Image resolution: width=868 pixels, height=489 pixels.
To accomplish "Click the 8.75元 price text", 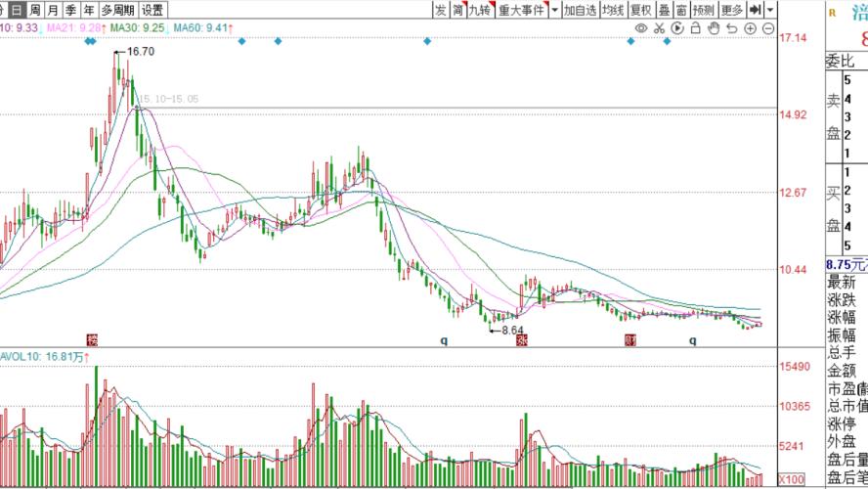I will pos(846,264).
